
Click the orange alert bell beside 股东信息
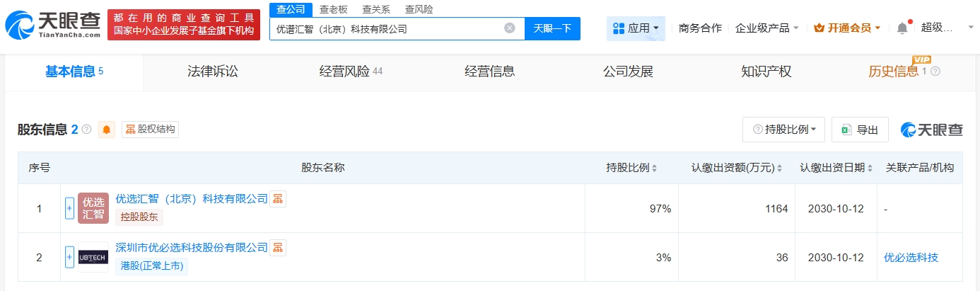pos(107,130)
